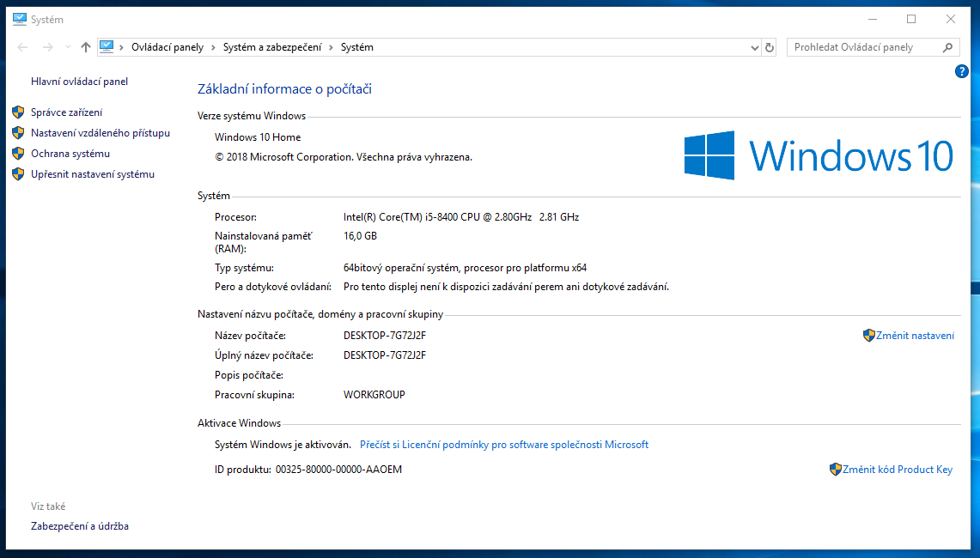Select Upřesnit nastavení systému link

(92, 174)
